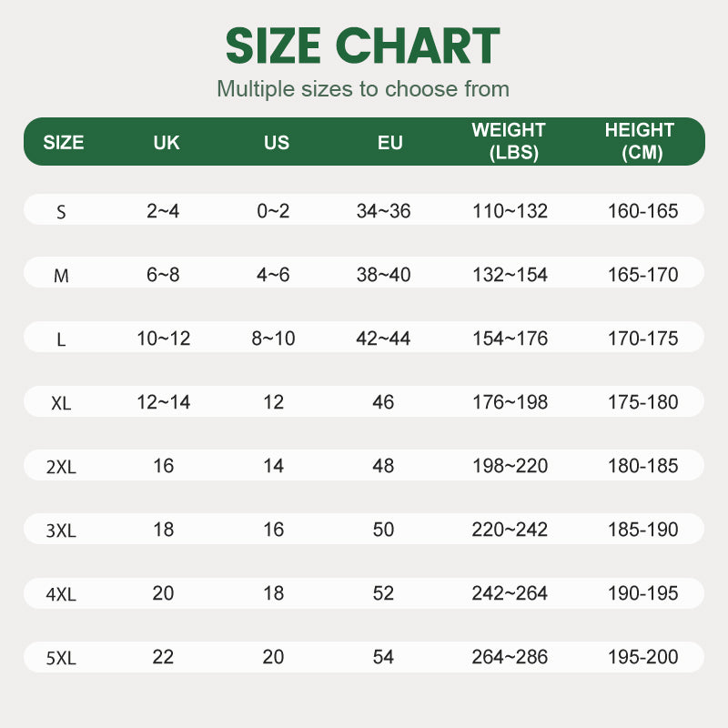Click the SIZE CHART title
The image size is (728, 728).
point(363,46)
